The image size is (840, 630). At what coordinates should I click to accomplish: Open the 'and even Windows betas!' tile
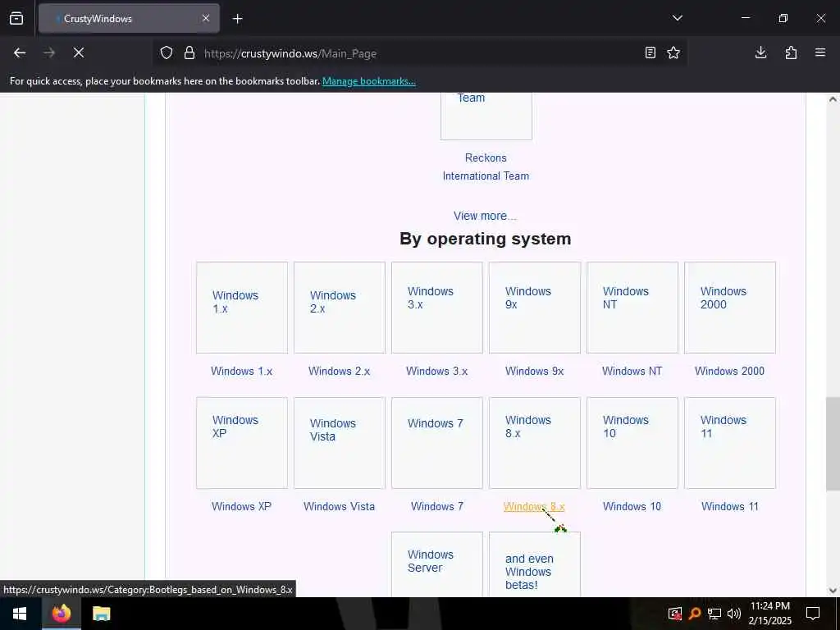click(535, 564)
